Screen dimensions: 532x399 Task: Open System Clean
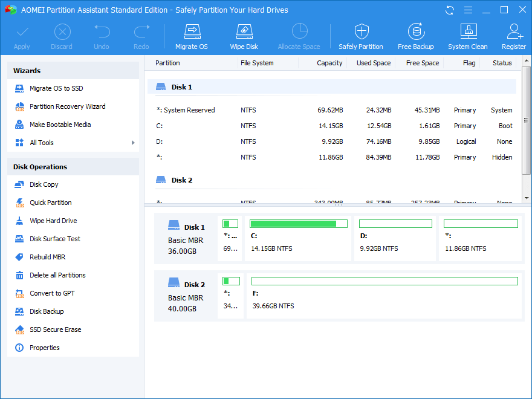tap(467, 35)
